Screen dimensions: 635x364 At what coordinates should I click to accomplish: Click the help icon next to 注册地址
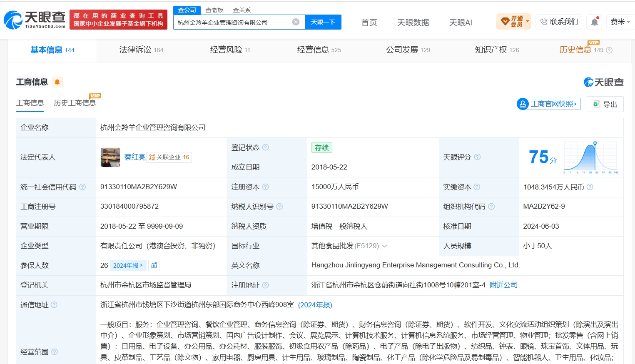pyautogui.click(x=266, y=285)
